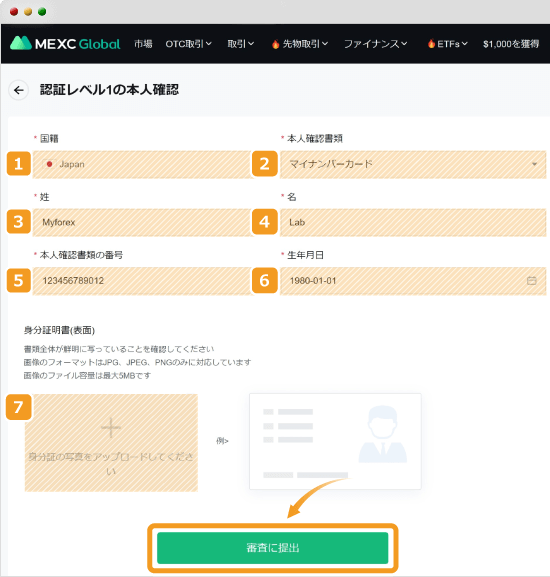
Task: Expand the 取引 dropdown menu
Action: 241,44
